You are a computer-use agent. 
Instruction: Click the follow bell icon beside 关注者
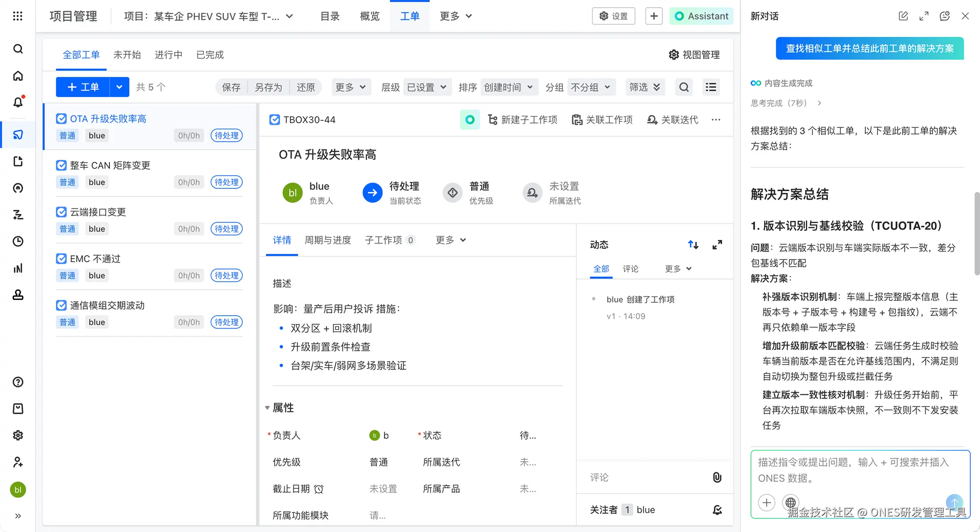(717, 510)
